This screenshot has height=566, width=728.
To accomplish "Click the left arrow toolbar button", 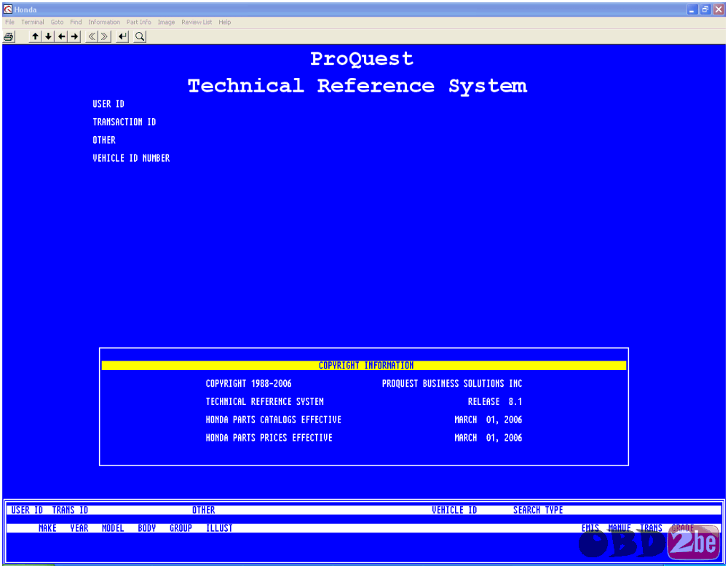I will tap(61, 36).
